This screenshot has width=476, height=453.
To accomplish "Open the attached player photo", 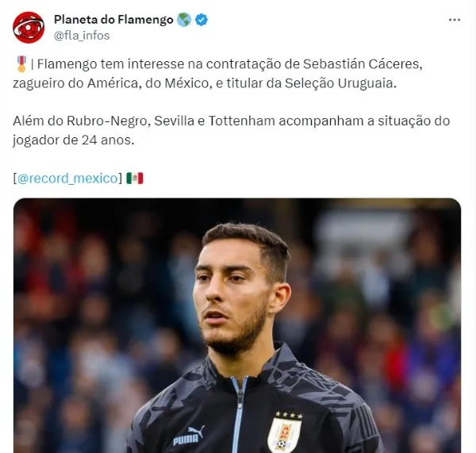I will click(x=237, y=325).
